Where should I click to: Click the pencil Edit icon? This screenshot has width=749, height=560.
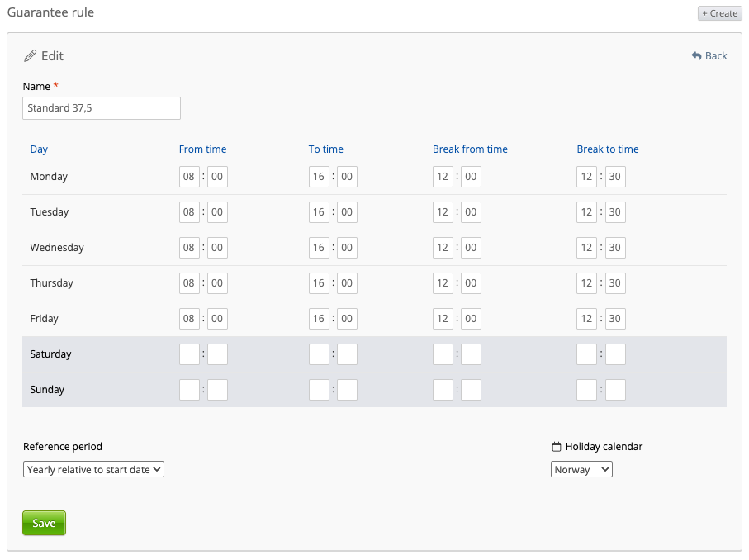tap(31, 56)
